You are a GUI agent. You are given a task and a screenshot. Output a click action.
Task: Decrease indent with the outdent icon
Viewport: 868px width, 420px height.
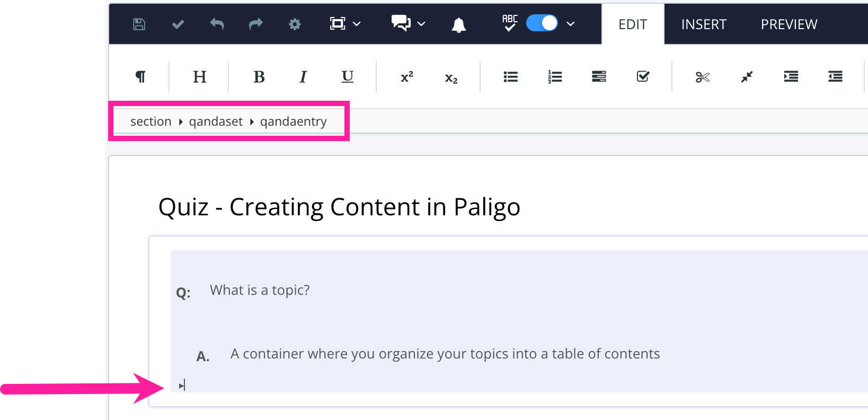click(x=835, y=77)
